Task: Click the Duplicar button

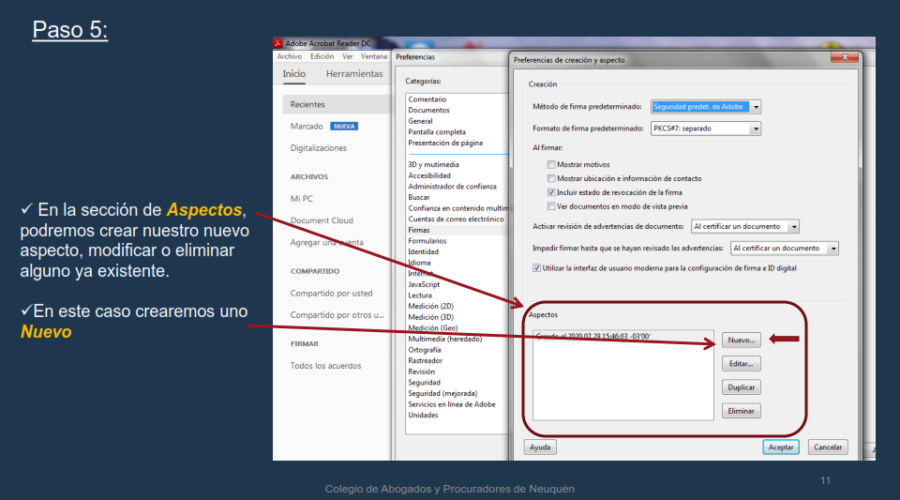Action: (741, 387)
